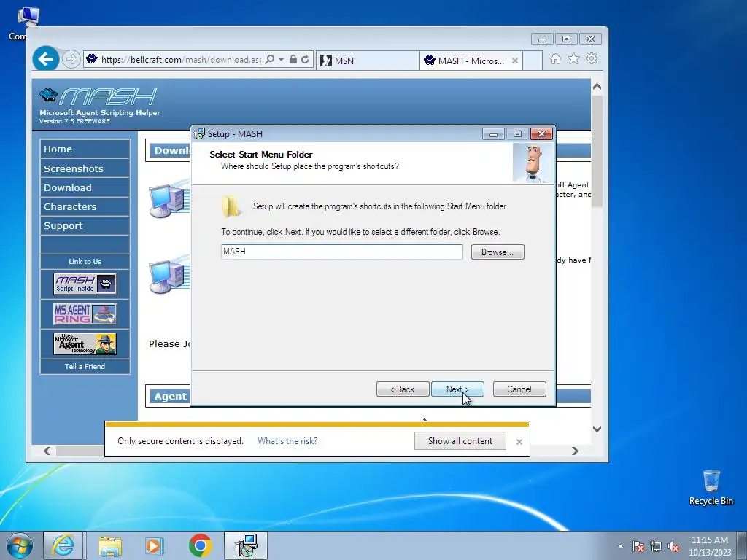Open the What's the risk link
Image resolution: width=747 pixels, height=560 pixels.
click(x=287, y=441)
